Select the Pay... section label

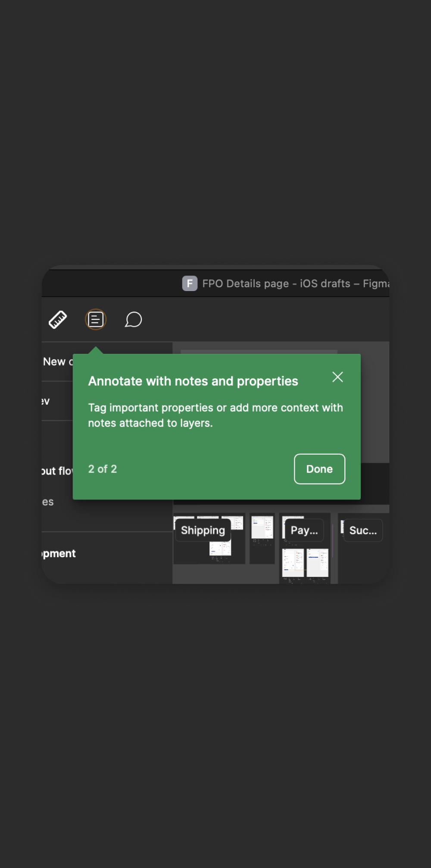[304, 530]
